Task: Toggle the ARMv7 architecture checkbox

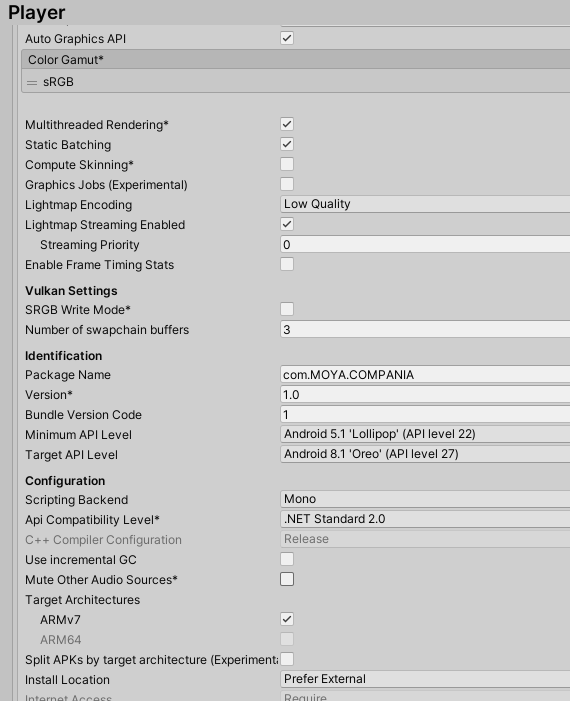Action: coord(287,619)
